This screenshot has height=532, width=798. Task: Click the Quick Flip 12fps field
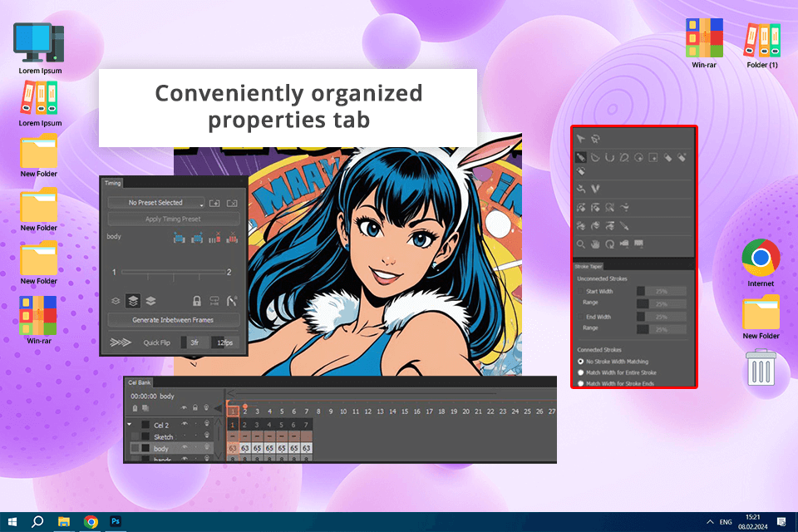click(x=225, y=342)
